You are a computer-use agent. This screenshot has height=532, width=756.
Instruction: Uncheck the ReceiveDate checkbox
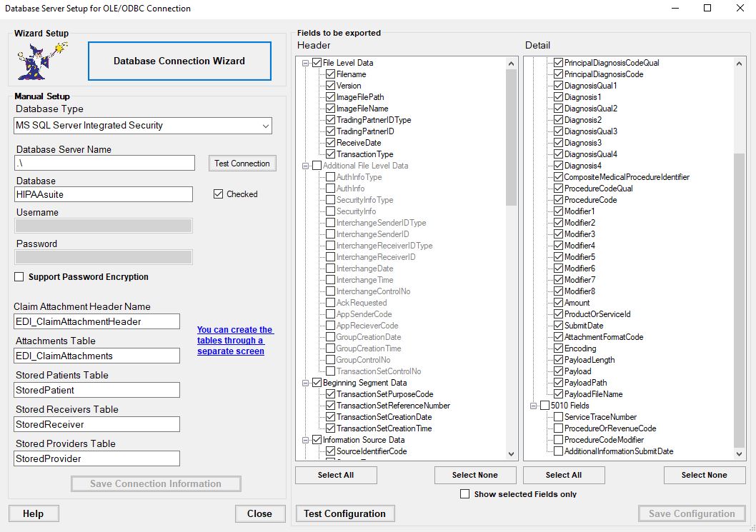330,143
